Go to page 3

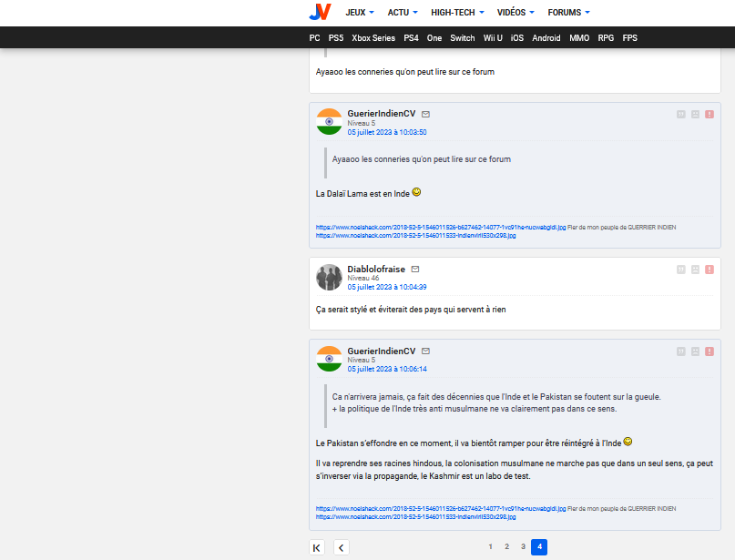coord(523,546)
